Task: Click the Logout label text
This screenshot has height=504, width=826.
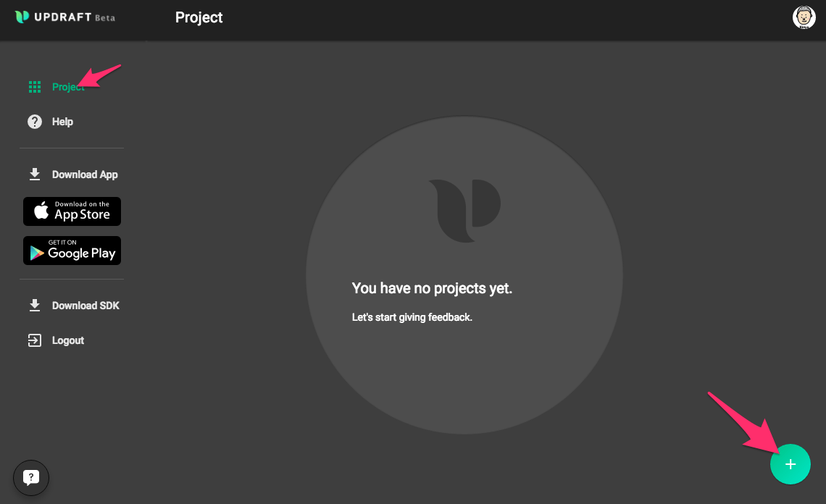Action: [x=67, y=340]
